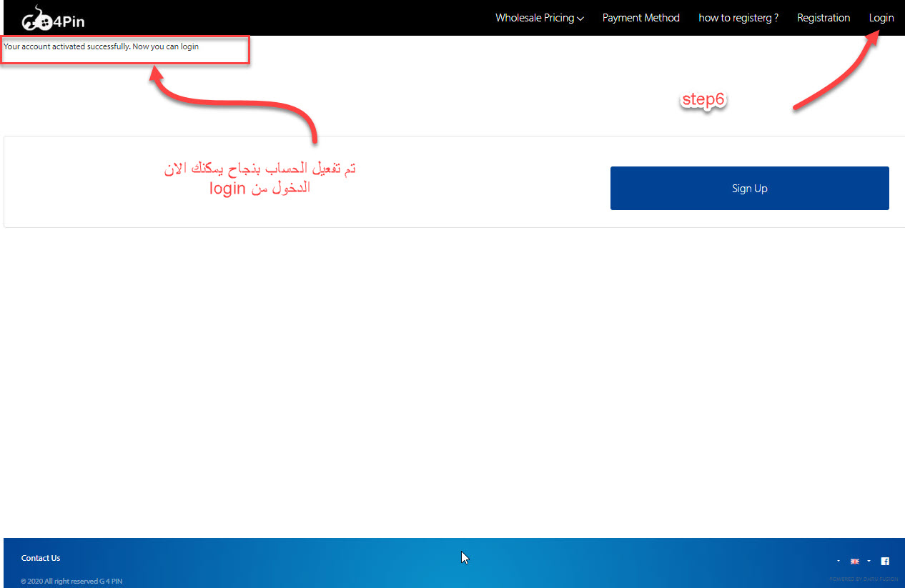
Task: Click the Powered by Dhru Fusion text
Action: [x=864, y=579]
